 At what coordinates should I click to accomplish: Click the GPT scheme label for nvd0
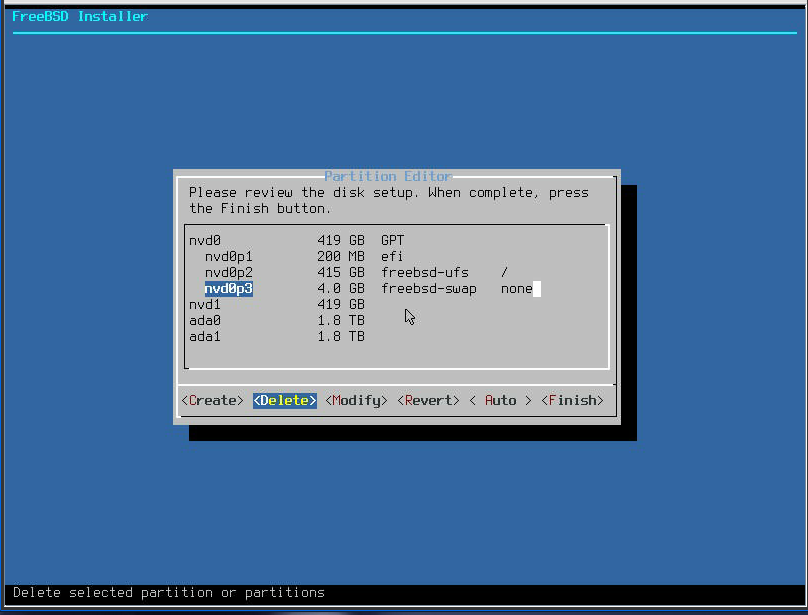tap(393, 241)
